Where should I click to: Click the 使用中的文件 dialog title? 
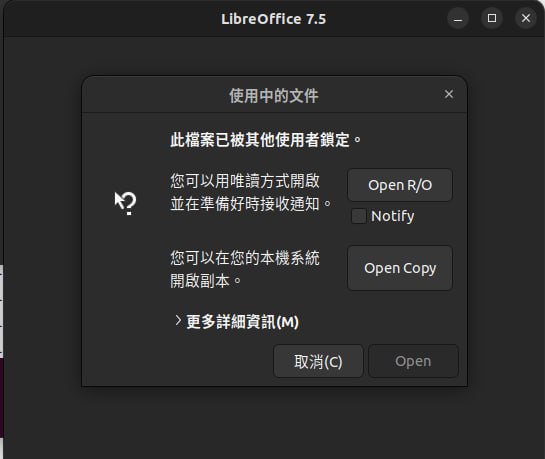click(x=274, y=96)
